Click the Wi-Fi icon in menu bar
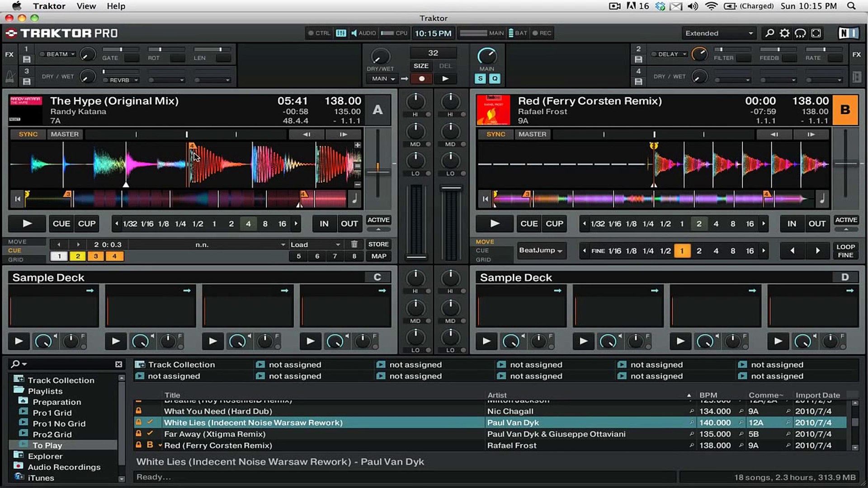Screen dimensions: 868x488 711,6
